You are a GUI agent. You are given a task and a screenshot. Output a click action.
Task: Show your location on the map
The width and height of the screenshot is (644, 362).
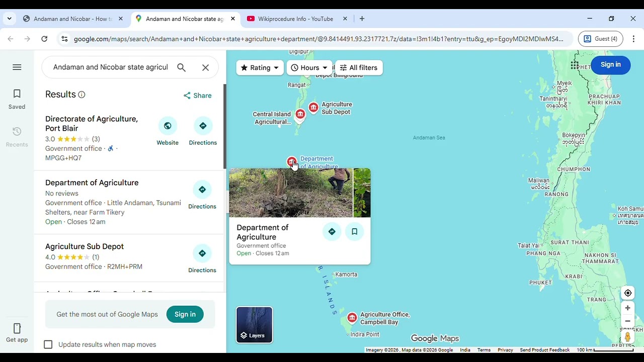pyautogui.click(x=627, y=293)
